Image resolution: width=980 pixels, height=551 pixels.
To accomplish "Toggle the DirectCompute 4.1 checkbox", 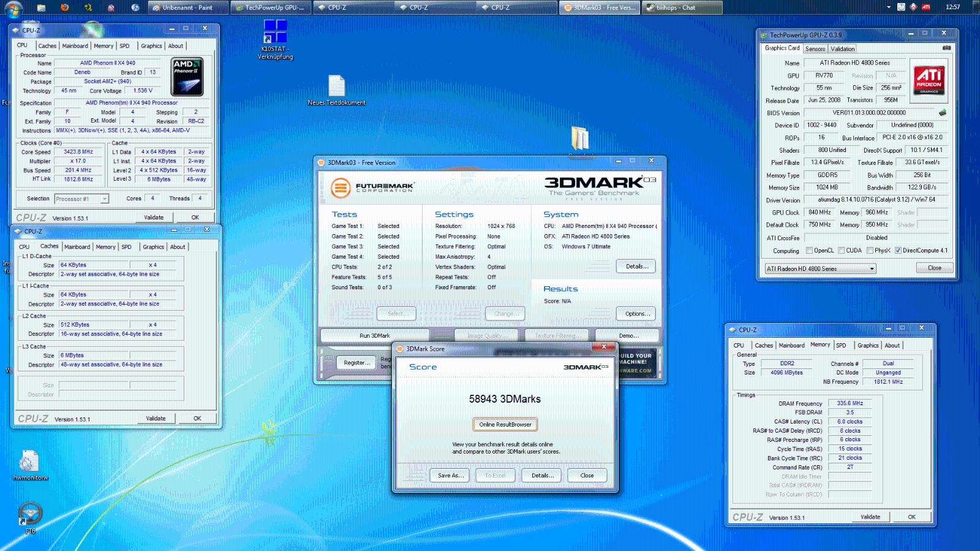I will click(x=898, y=251).
